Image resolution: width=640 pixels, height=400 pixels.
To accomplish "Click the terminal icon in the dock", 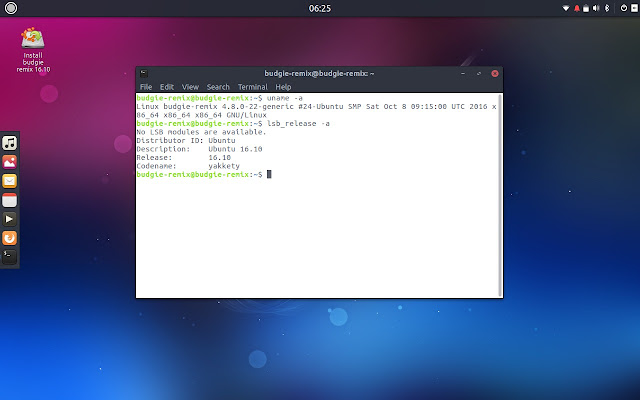I will (x=9, y=257).
